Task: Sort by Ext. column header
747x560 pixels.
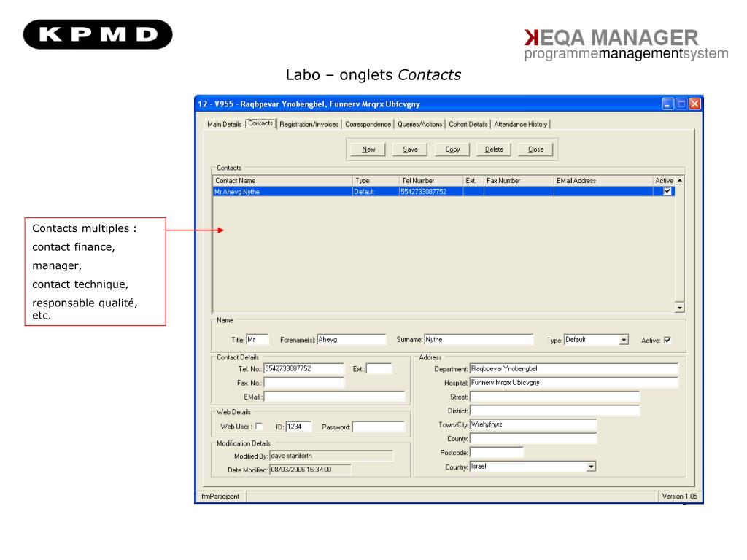Action: pos(473,181)
